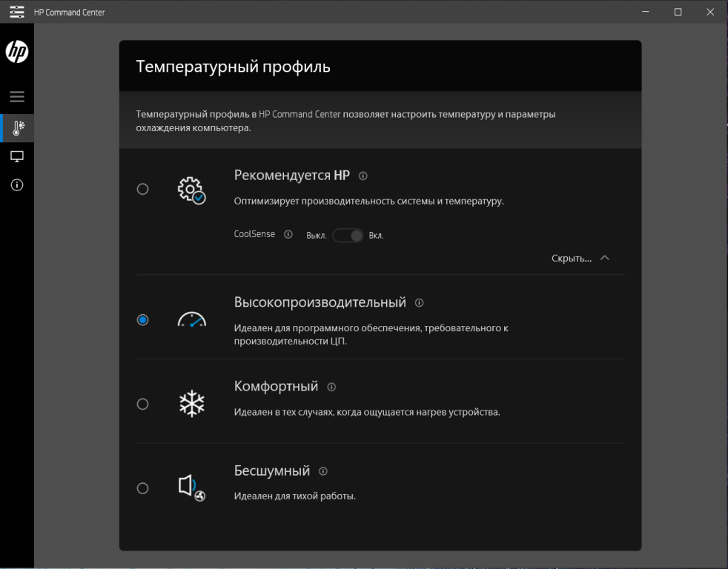Collapse profile details using the Скрыть chevron
This screenshot has width=728, height=569.
pyautogui.click(x=605, y=258)
